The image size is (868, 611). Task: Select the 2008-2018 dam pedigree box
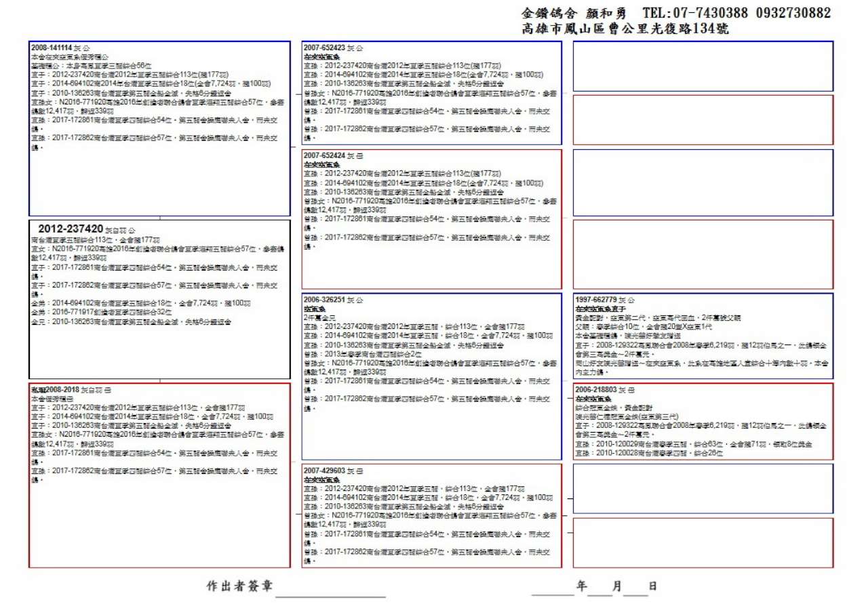159,475
